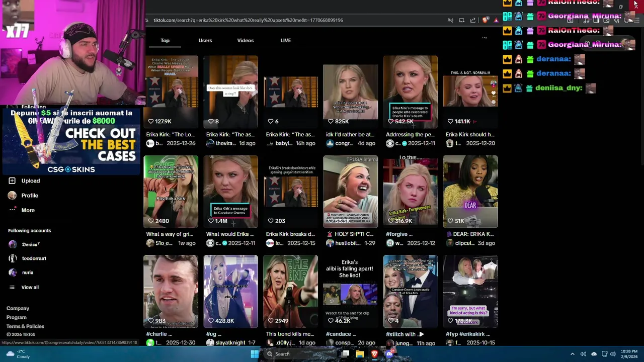Open the congr... uploader avatar under 825K video
The width and height of the screenshot is (644, 362).
(x=330, y=143)
